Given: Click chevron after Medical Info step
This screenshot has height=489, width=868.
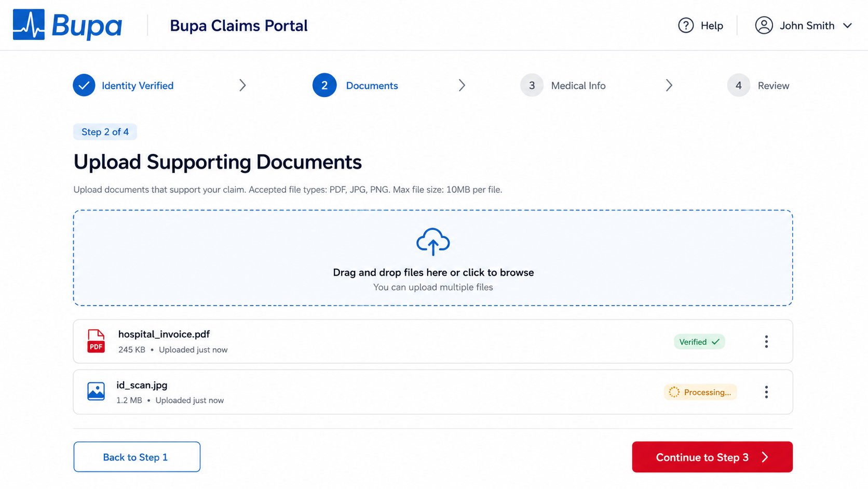Looking at the screenshot, I should (669, 85).
